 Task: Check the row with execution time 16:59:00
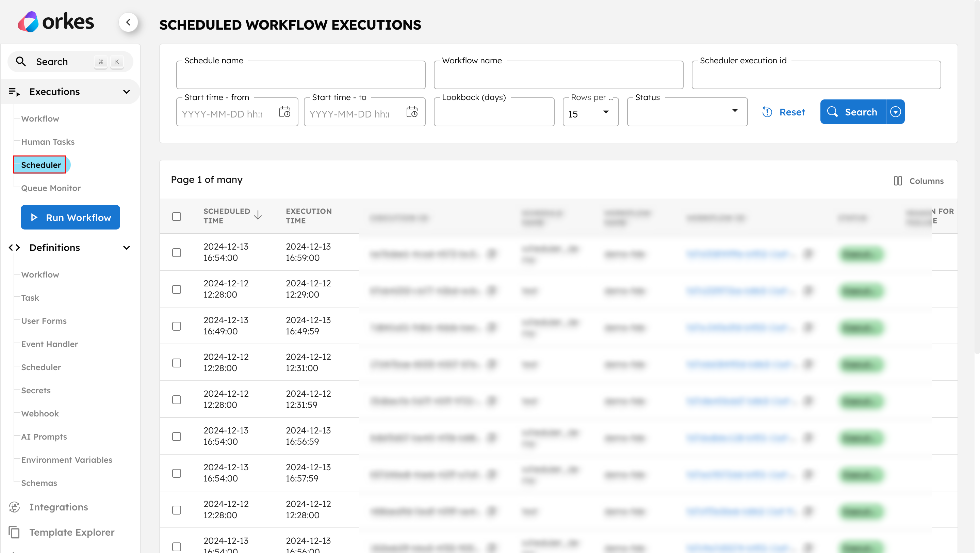(x=177, y=253)
